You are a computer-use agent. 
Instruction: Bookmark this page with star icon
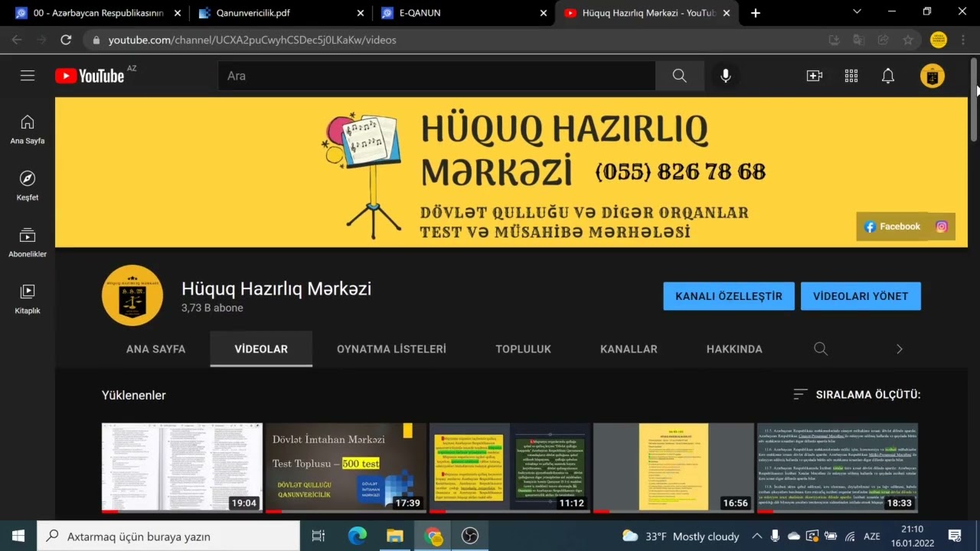click(x=908, y=40)
